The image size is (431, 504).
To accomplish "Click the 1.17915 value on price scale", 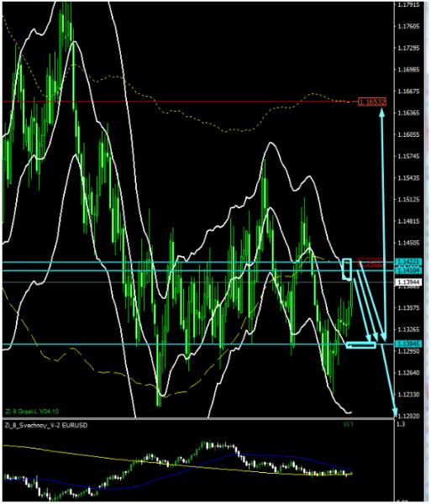I will coord(409,4).
